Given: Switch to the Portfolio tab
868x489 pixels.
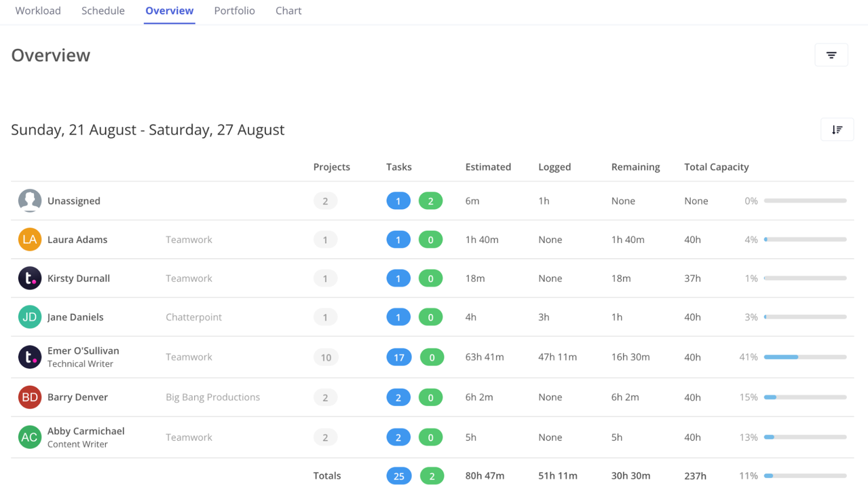Looking at the screenshot, I should pyautogui.click(x=234, y=10).
